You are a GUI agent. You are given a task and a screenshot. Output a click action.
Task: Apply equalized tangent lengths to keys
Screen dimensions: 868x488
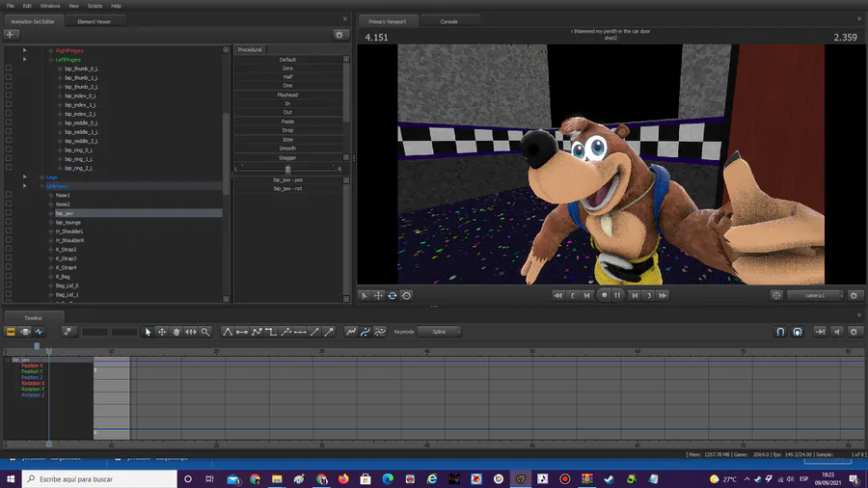(x=300, y=332)
